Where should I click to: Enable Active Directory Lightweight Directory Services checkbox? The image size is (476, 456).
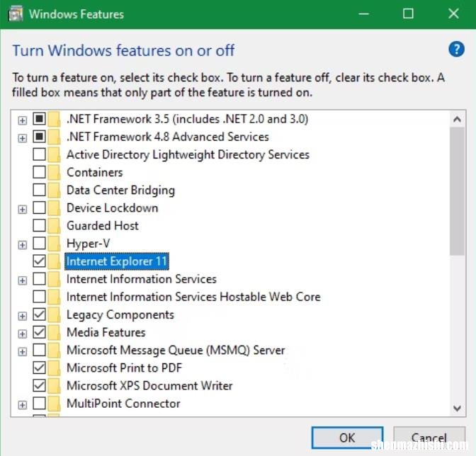pos(39,154)
